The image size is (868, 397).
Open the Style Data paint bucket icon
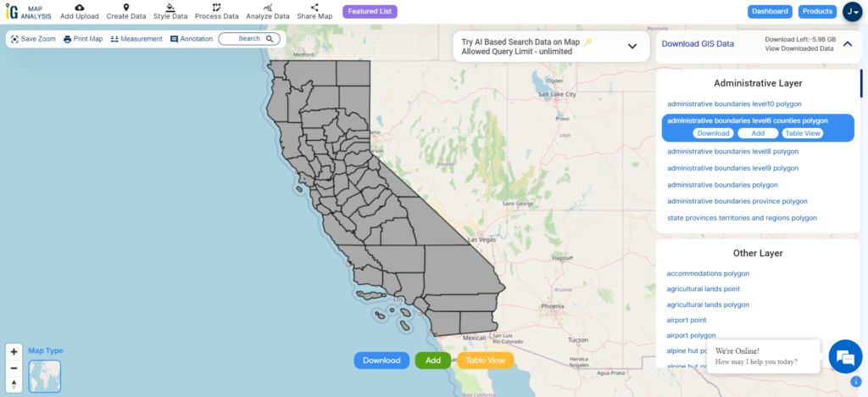click(170, 7)
